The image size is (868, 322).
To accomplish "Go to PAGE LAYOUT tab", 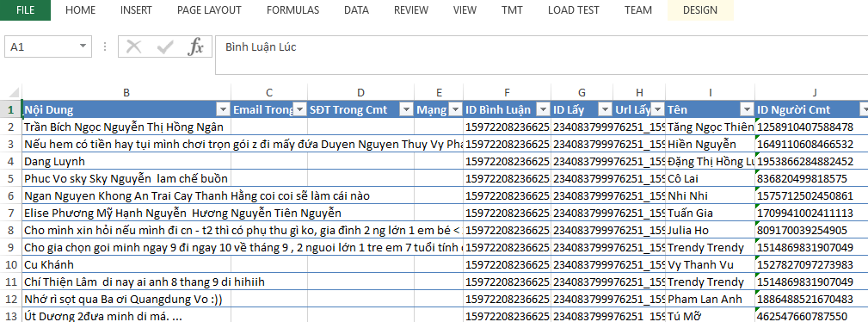I will (x=209, y=10).
